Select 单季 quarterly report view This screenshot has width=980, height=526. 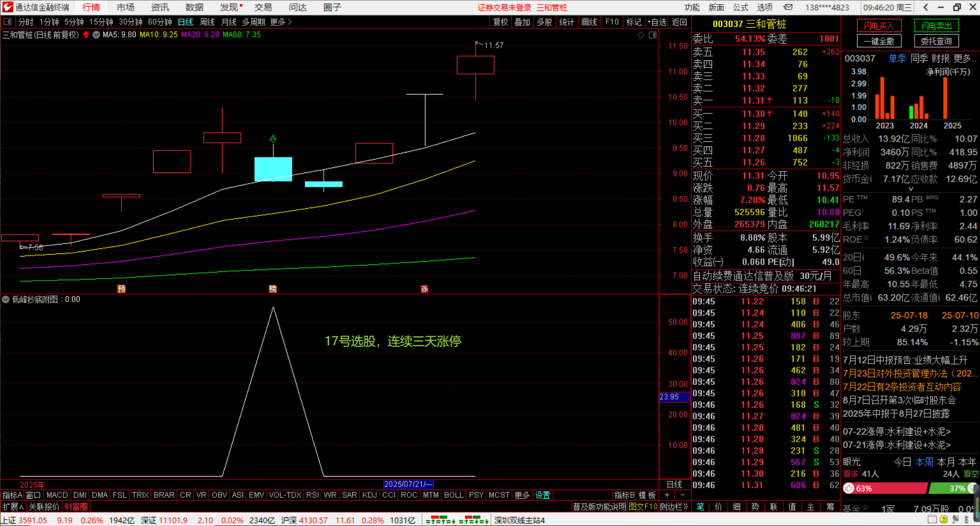click(x=897, y=59)
